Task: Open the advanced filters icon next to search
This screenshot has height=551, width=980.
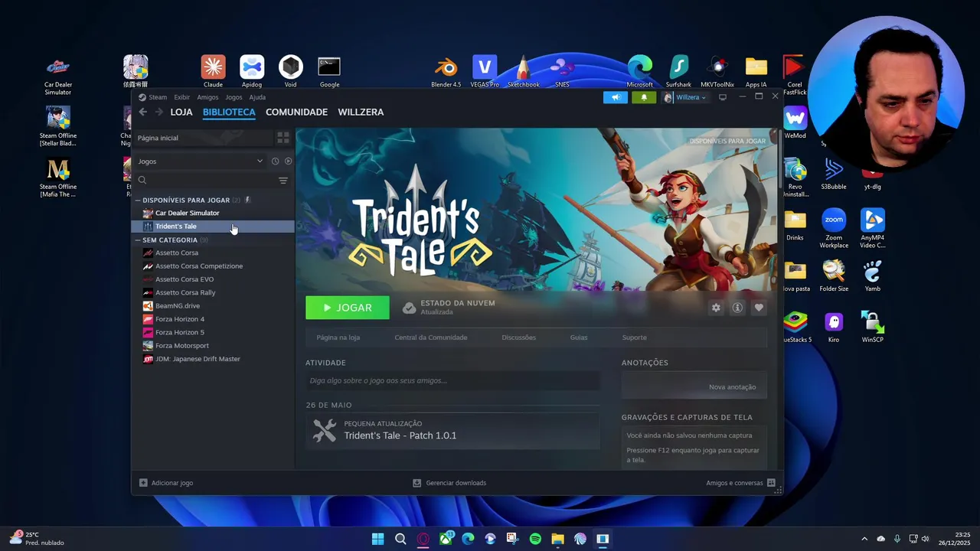Action: (x=283, y=181)
